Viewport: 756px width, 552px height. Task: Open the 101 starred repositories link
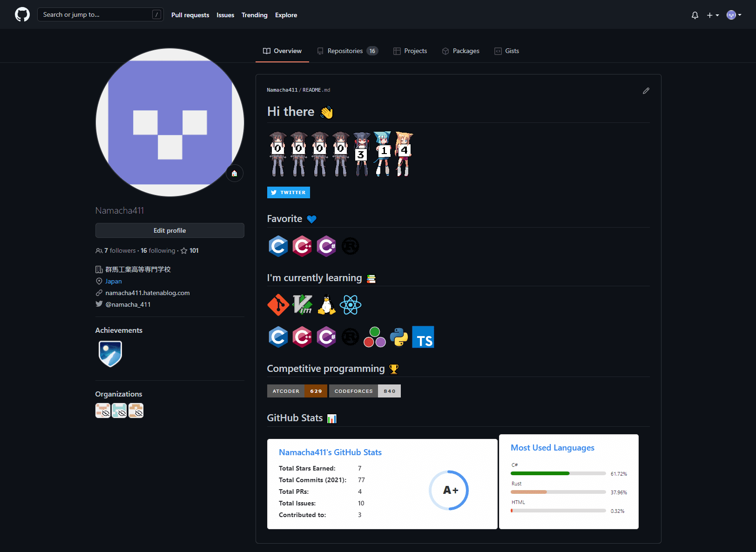[x=189, y=250]
